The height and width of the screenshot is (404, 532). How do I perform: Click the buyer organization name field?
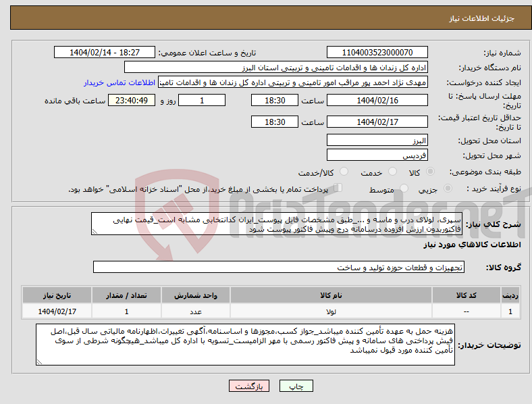276,67
